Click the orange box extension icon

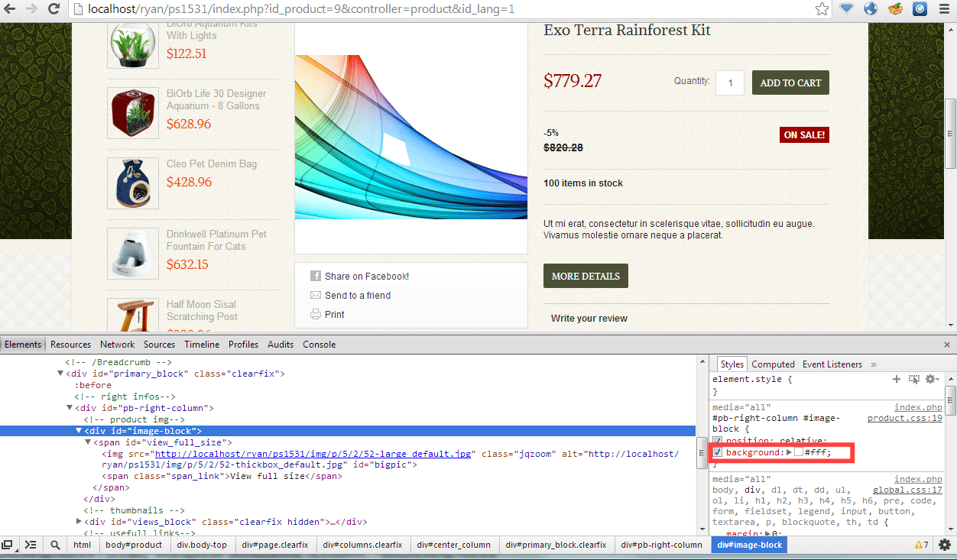tap(896, 9)
